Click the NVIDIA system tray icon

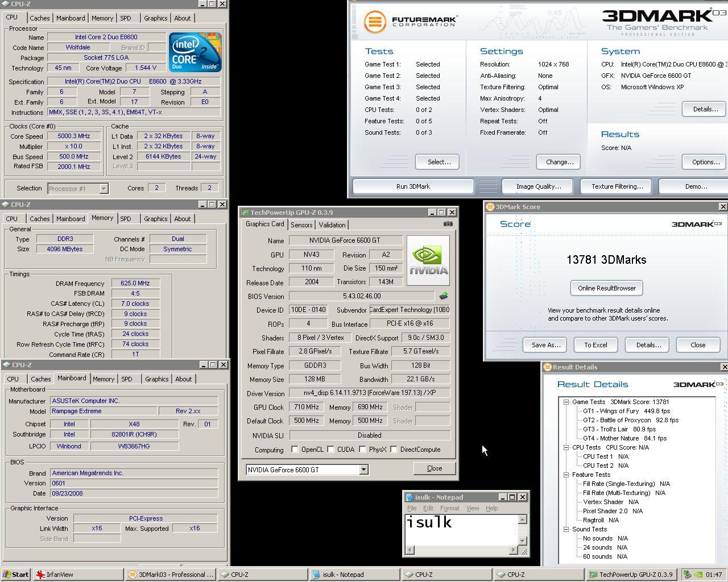697,575
